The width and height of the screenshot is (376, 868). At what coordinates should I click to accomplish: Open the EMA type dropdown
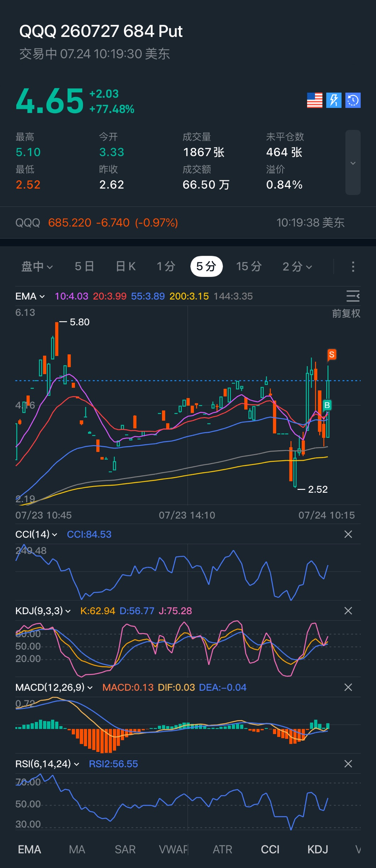[x=30, y=296]
